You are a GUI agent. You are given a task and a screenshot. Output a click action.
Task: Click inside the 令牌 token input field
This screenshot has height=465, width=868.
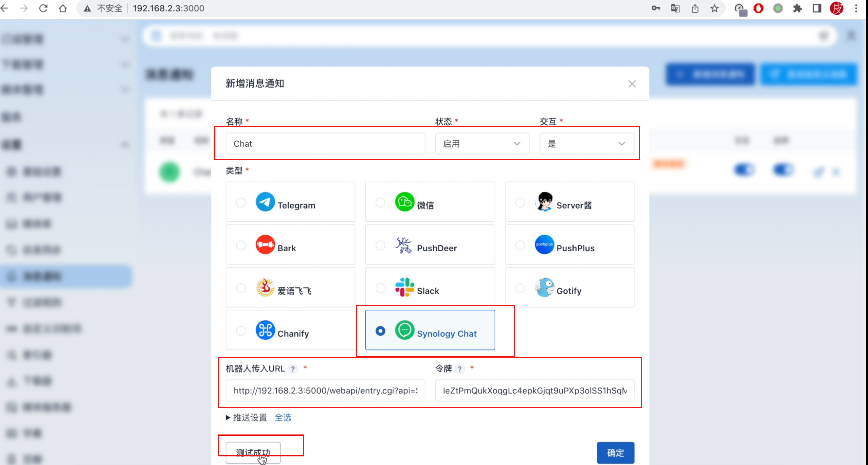tap(534, 391)
